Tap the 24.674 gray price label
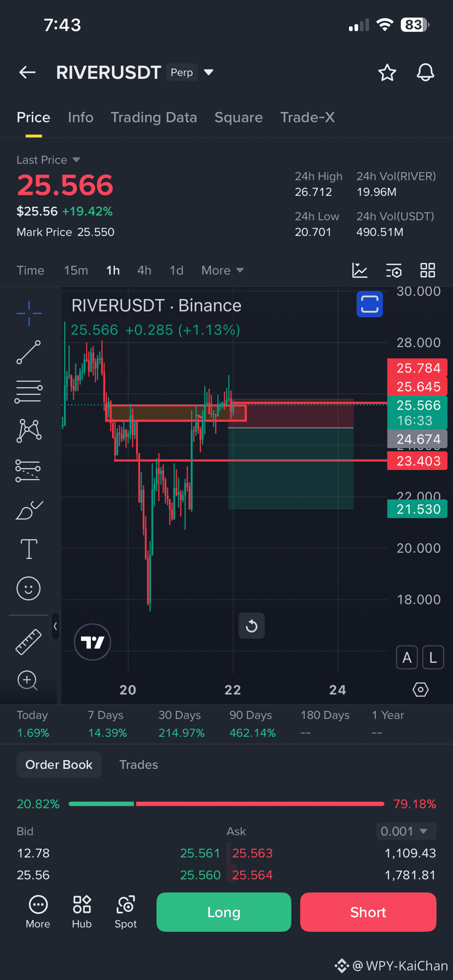This screenshot has width=453, height=980. [417, 439]
